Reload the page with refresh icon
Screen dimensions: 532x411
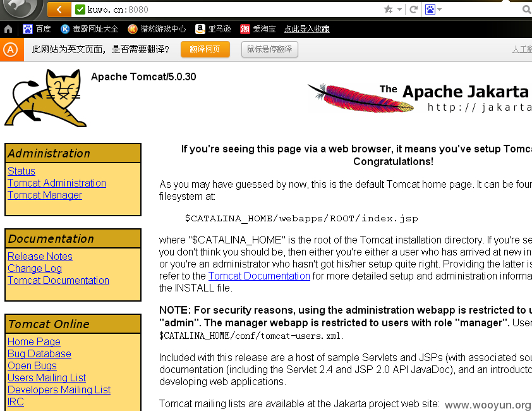[x=413, y=9]
